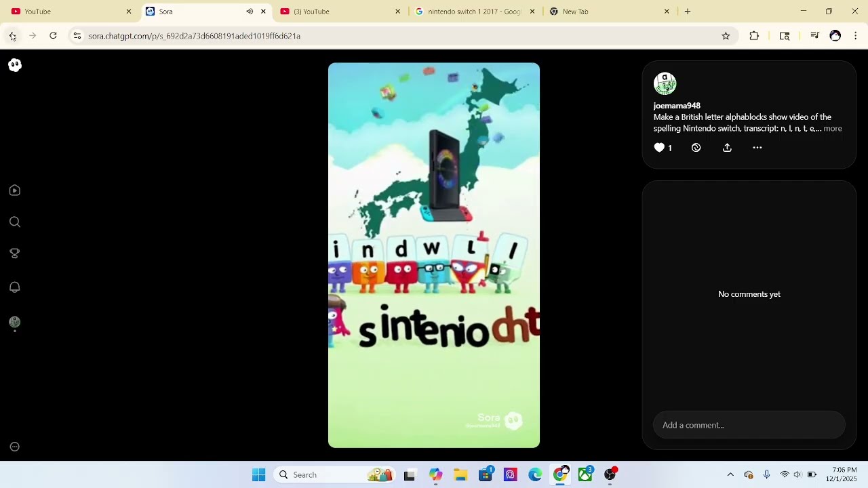The image size is (868, 488).
Task: Bookmark this page with the star icon
Action: click(726, 36)
